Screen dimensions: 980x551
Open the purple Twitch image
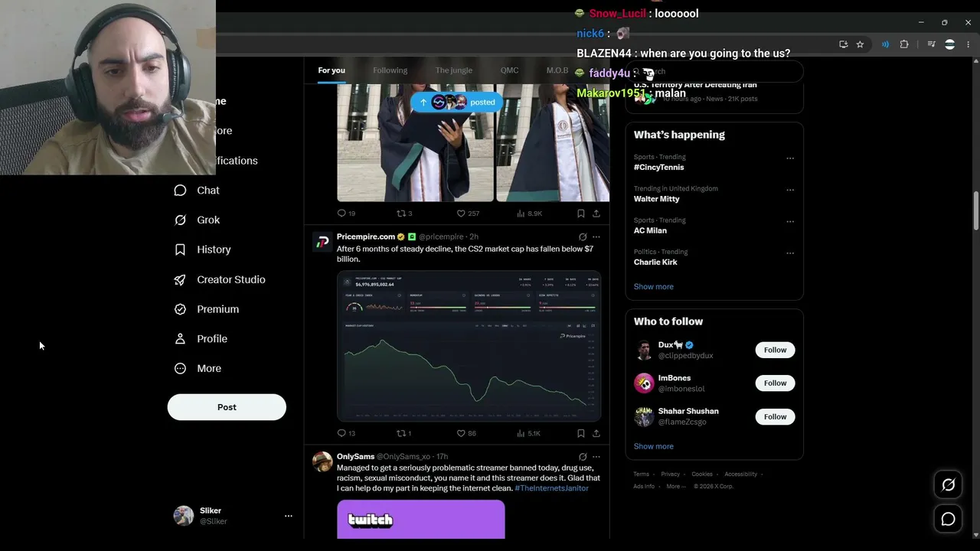421,520
